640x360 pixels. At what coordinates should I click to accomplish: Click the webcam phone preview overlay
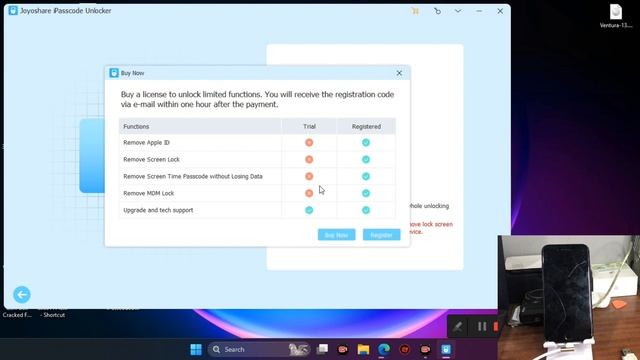[569, 298]
